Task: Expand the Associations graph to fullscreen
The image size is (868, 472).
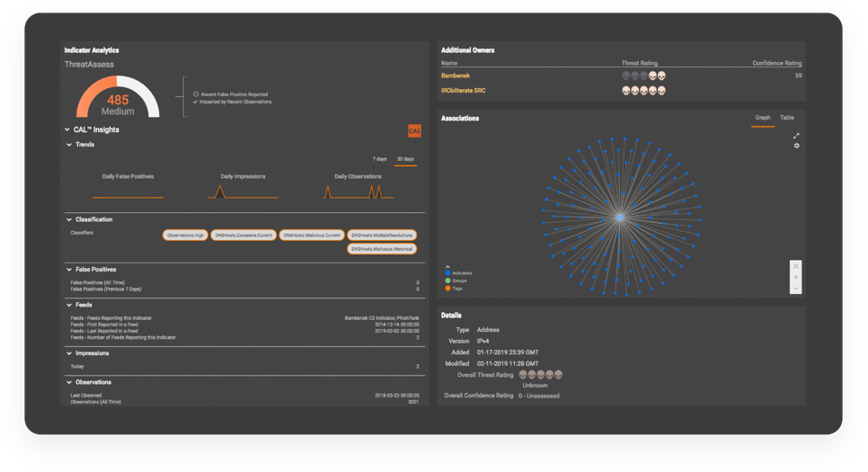Action: coord(796,136)
